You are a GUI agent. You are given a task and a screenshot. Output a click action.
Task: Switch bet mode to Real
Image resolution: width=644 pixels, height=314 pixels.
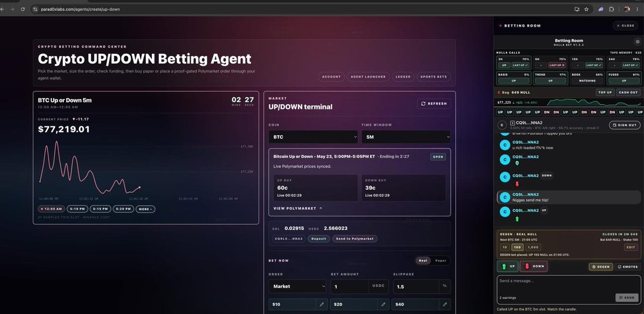[x=423, y=260]
